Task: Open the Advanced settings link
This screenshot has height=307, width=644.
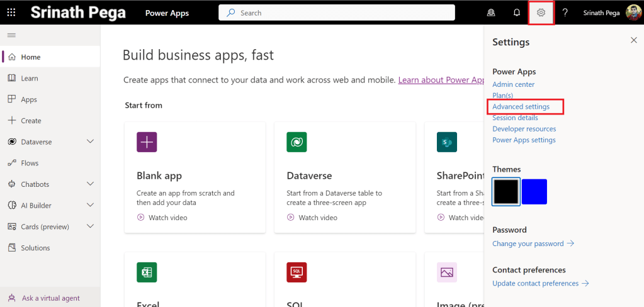Action: 521,107
